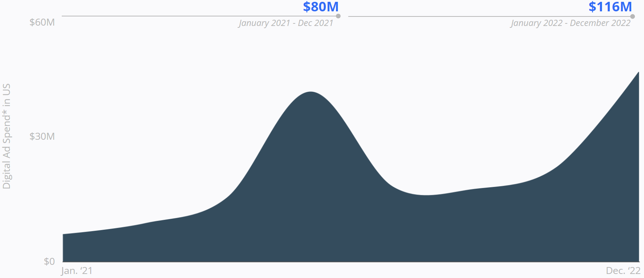Click the 2021 peak of the area chart

[310, 92]
